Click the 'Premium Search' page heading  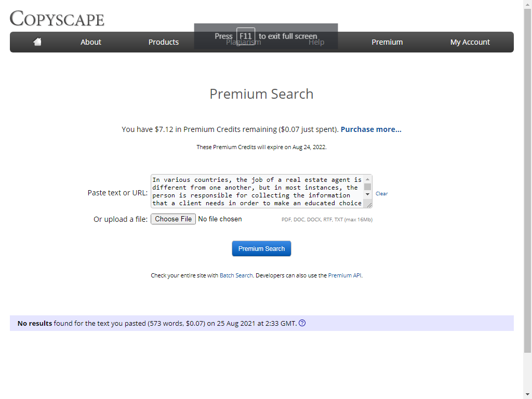click(261, 94)
